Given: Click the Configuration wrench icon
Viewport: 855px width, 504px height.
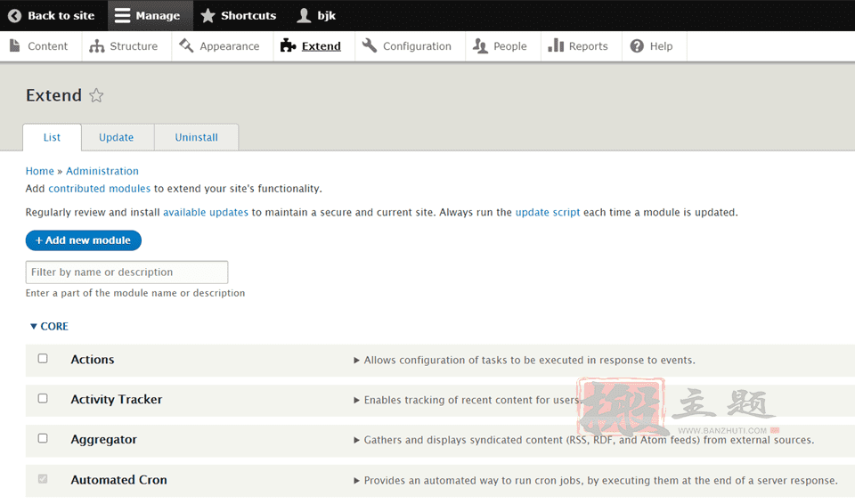Looking at the screenshot, I should [369, 45].
